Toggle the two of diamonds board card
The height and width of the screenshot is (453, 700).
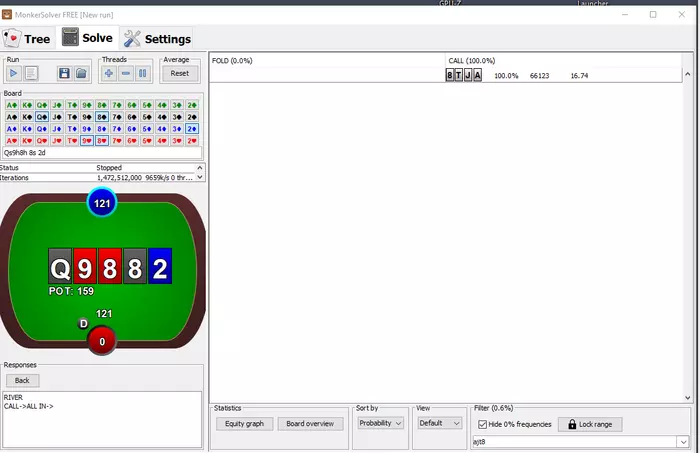click(192, 129)
